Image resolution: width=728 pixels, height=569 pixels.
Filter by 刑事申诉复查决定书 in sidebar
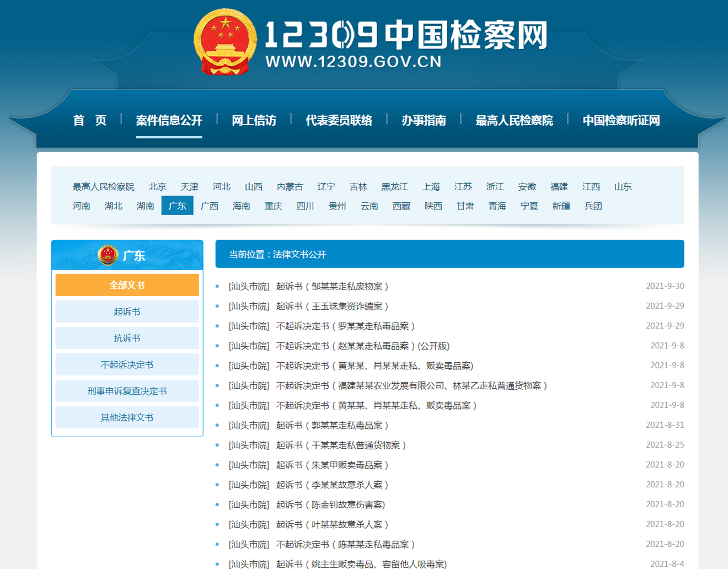click(127, 391)
